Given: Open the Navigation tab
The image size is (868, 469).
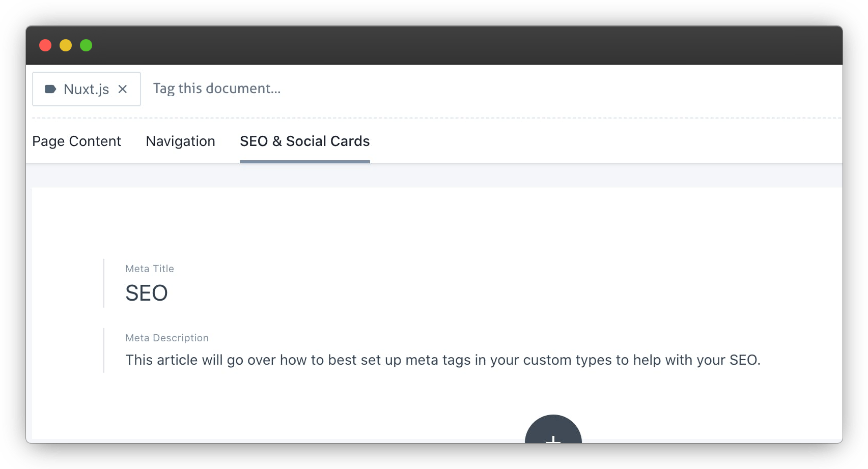Looking at the screenshot, I should click(x=180, y=141).
